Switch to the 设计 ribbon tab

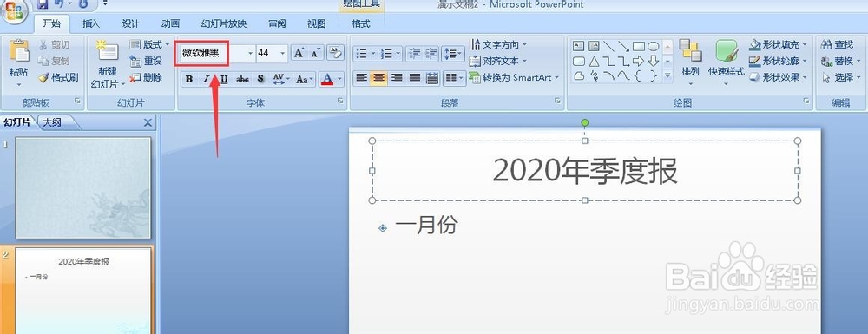coord(131,23)
